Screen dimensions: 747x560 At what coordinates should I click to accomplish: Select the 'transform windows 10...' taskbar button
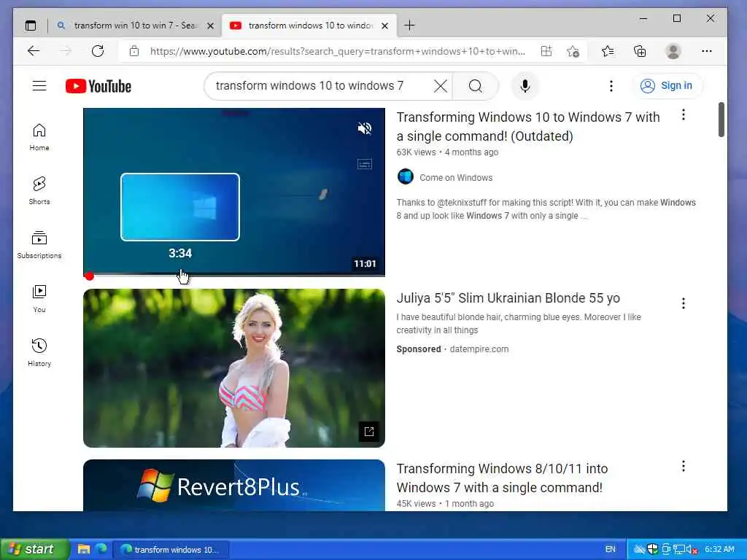pos(171,550)
